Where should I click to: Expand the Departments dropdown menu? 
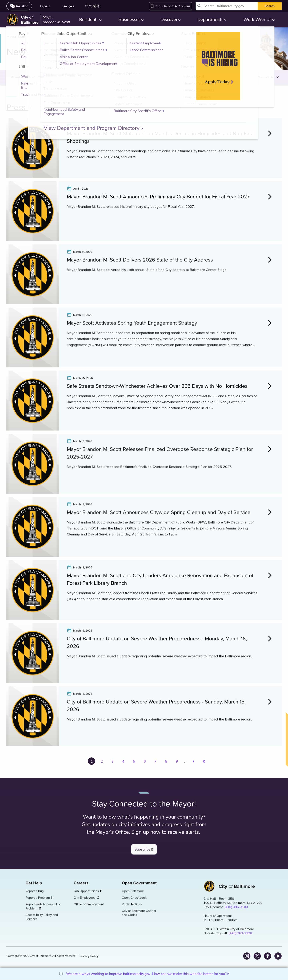point(212,19)
